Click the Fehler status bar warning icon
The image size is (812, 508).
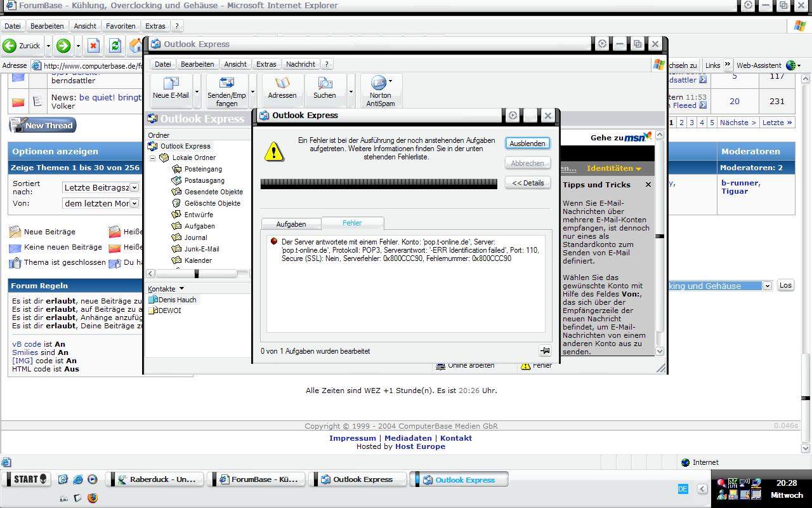(526, 366)
